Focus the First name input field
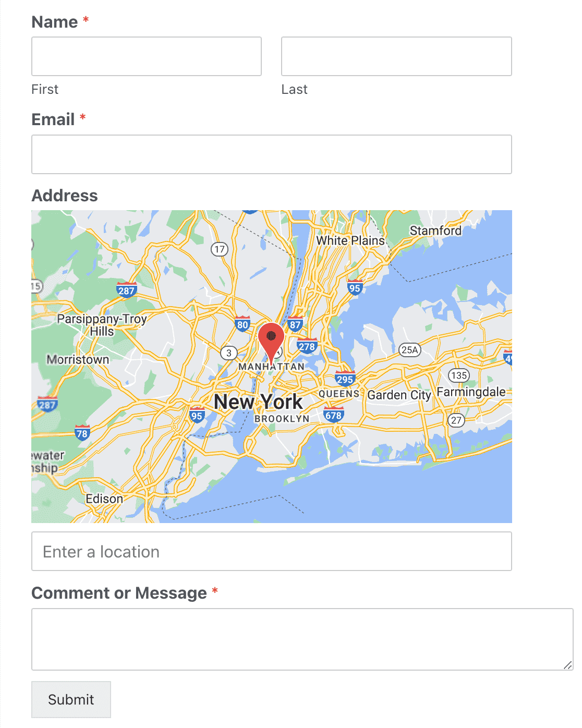This screenshot has width=582, height=728. click(147, 56)
